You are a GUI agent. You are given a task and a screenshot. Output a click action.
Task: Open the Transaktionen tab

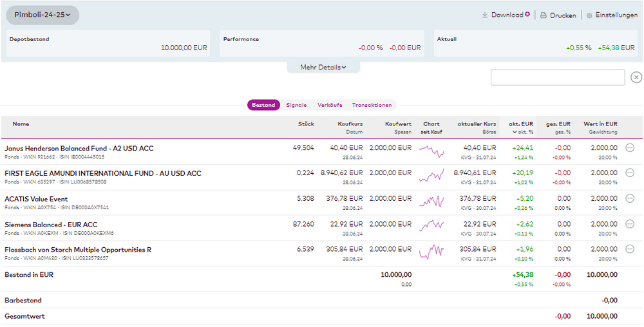372,105
